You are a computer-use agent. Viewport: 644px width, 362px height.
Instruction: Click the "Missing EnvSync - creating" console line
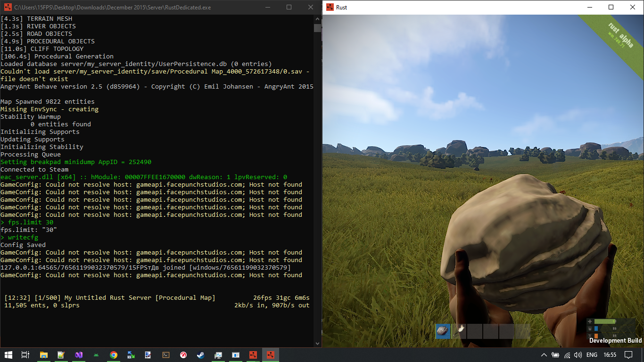coord(50,109)
